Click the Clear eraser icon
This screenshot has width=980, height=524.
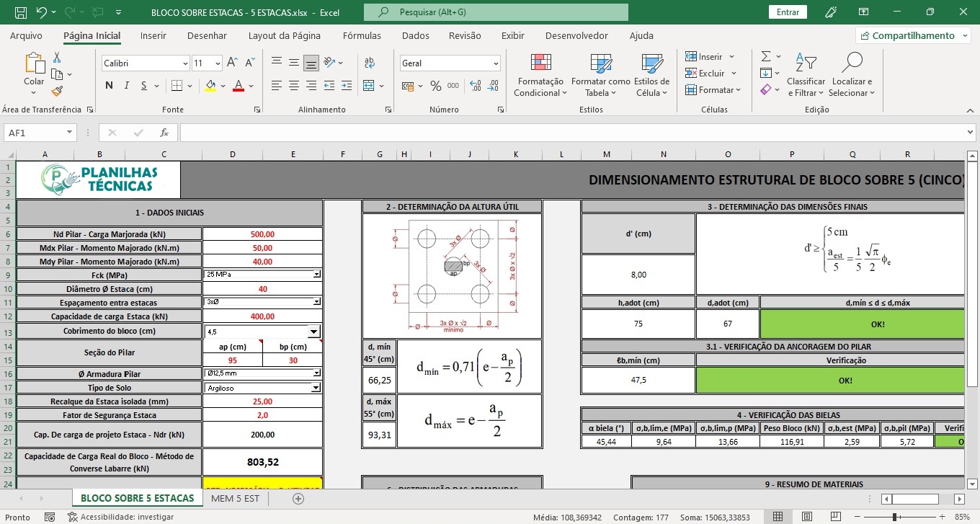click(765, 89)
